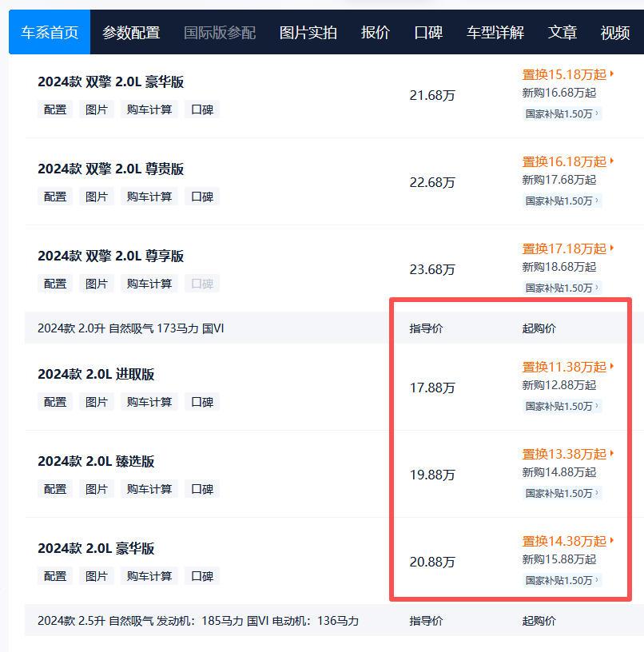Switch to the 视频 tab
Screen dimensions: 644x652
[614, 33]
